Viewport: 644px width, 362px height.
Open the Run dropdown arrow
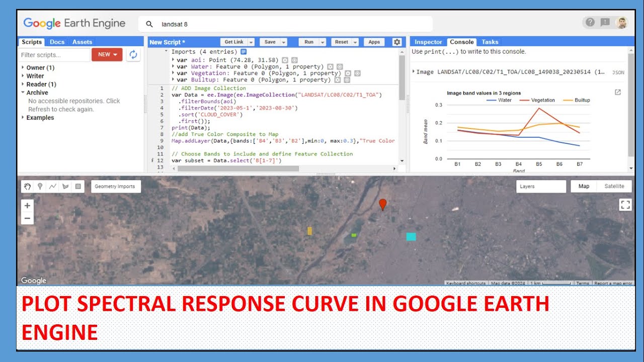point(323,42)
